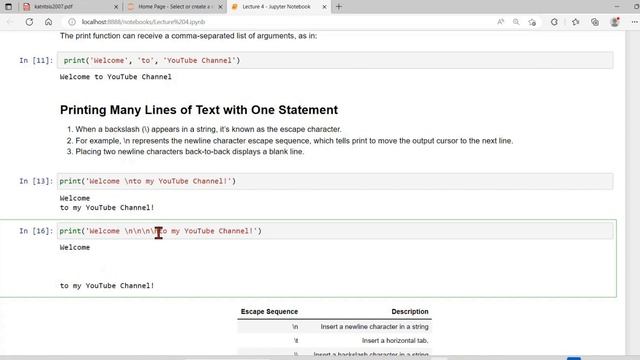Viewport: 640px width, 360px height.
Task: Click the 'Printing Many Lines of Text' heading
Action: (199, 110)
